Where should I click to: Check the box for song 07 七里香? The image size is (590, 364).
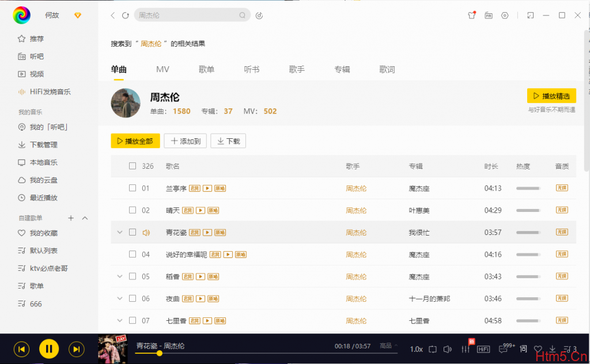pyautogui.click(x=133, y=320)
